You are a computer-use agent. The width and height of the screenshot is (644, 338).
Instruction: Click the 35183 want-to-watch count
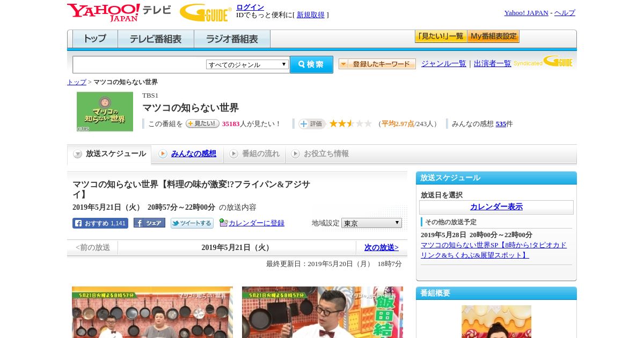pos(231,124)
